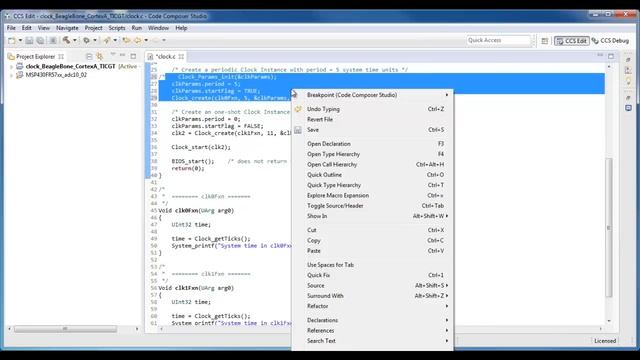640x360 pixels.
Task: Focus the Quick Access search field
Action: click(x=498, y=40)
